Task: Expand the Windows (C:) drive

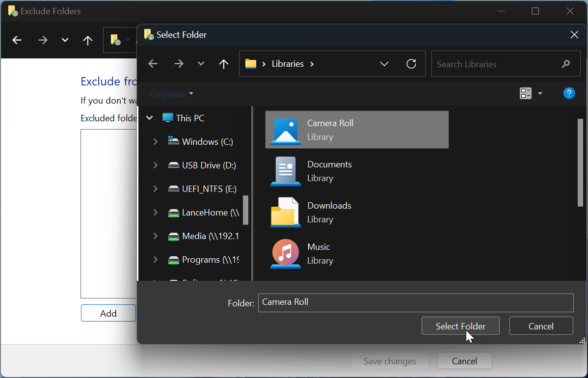Action: 156,141
